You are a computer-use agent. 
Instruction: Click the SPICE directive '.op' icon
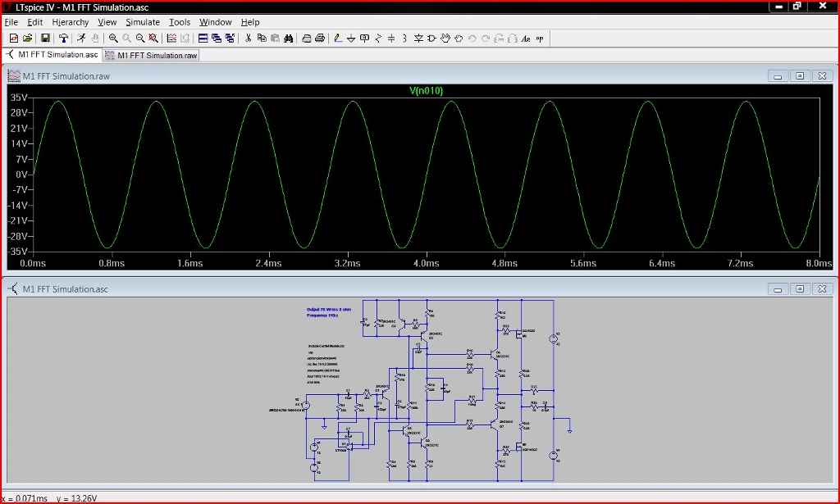click(540, 38)
